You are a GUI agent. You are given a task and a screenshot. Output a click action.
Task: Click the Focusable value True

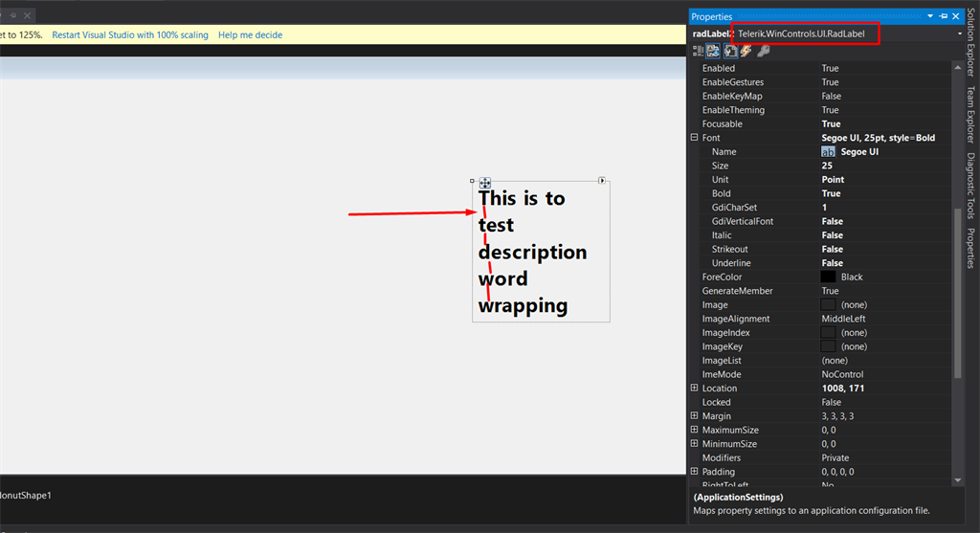point(831,123)
